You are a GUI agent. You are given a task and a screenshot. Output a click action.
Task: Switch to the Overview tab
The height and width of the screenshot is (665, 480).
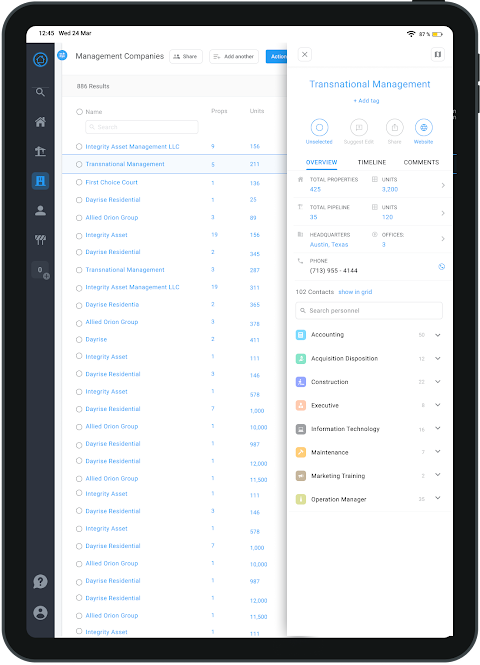click(321, 162)
